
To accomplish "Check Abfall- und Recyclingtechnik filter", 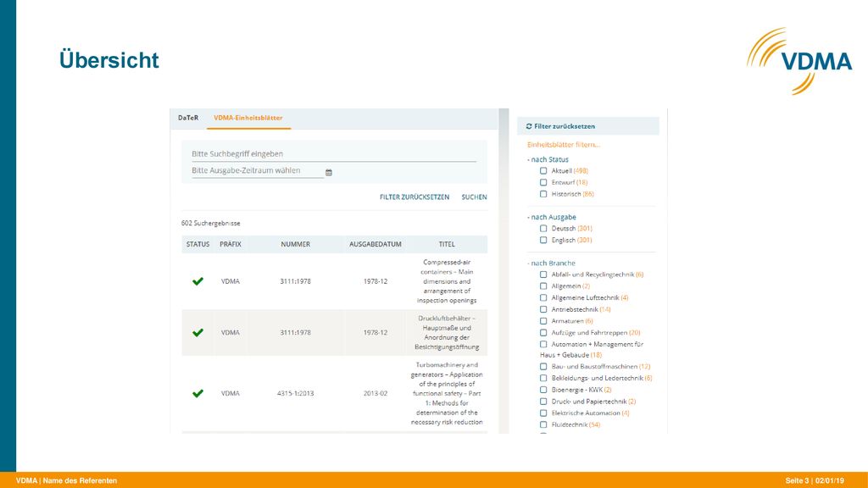I will tap(543, 274).
